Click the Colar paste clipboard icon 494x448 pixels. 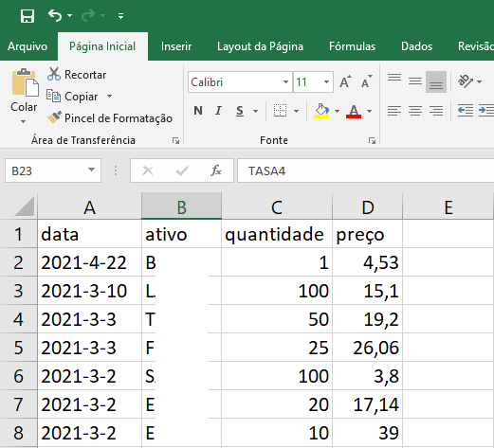tap(25, 82)
